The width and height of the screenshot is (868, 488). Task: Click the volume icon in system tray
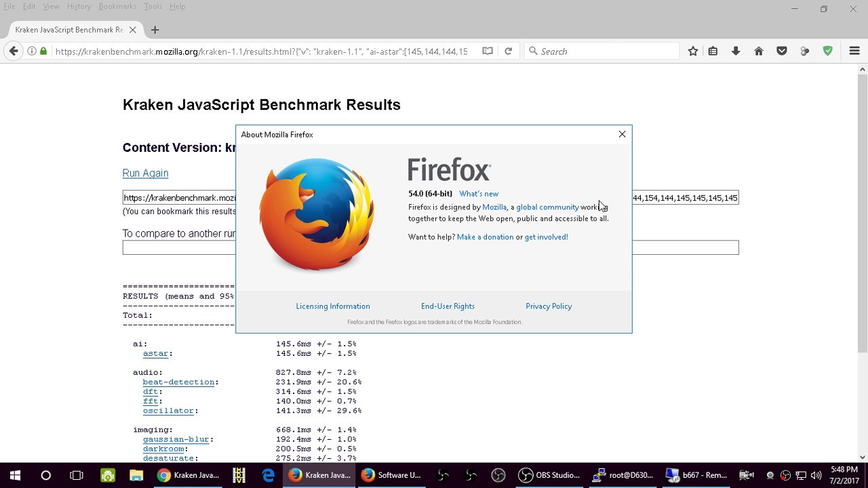(x=816, y=475)
